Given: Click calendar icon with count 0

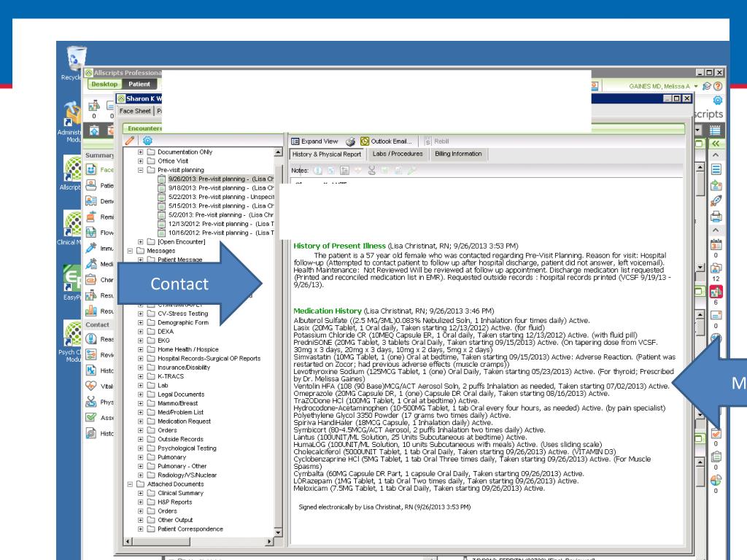Looking at the screenshot, I should 716,245.
